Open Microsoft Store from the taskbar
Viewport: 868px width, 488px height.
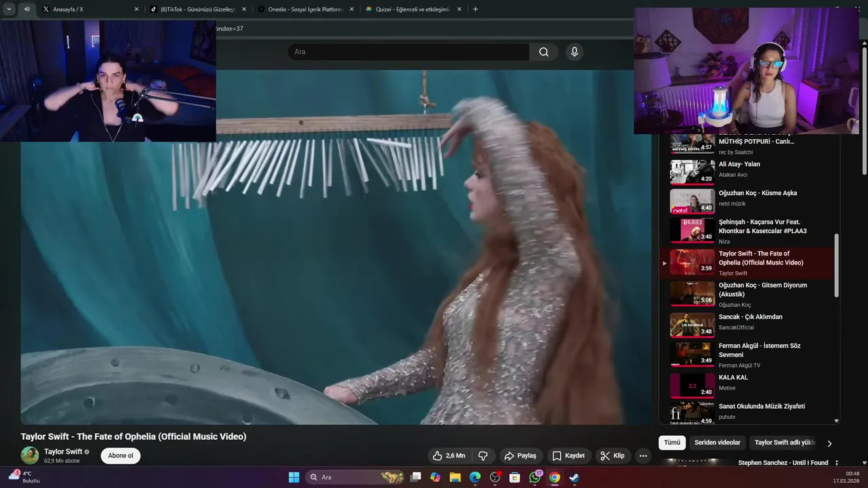point(515,477)
